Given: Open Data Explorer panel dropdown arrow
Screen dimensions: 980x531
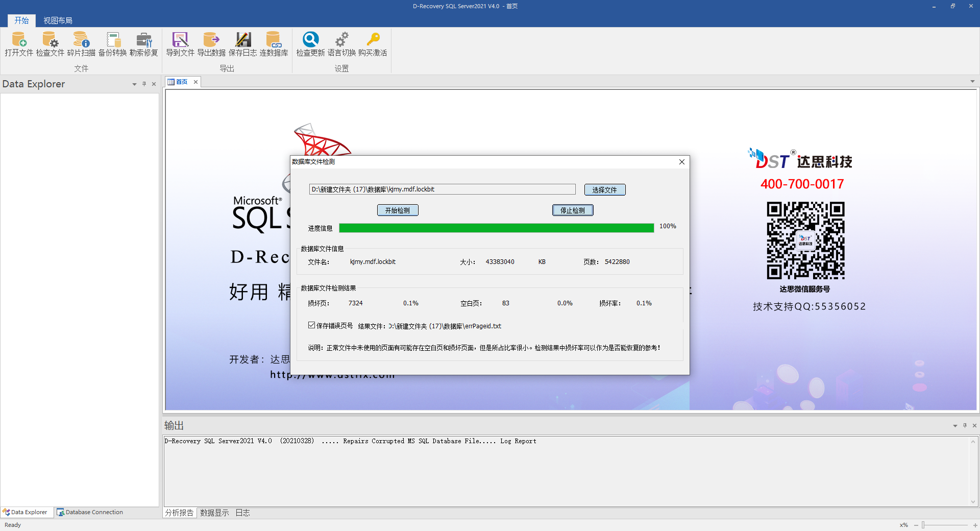Looking at the screenshot, I should [x=134, y=84].
